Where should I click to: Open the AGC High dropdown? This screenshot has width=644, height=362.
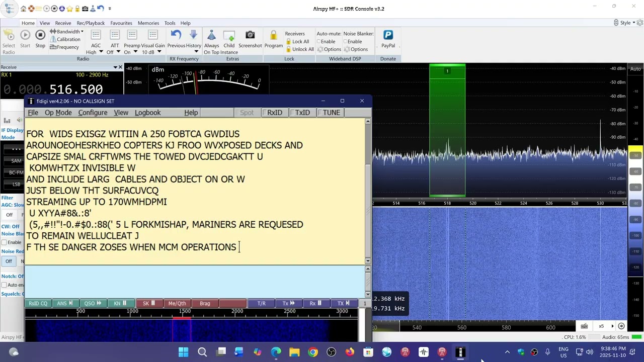pyautogui.click(x=101, y=52)
